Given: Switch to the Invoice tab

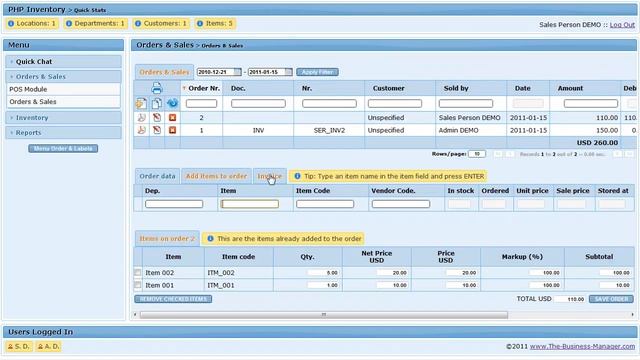Looking at the screenshot, I should (x=269, y=176).
